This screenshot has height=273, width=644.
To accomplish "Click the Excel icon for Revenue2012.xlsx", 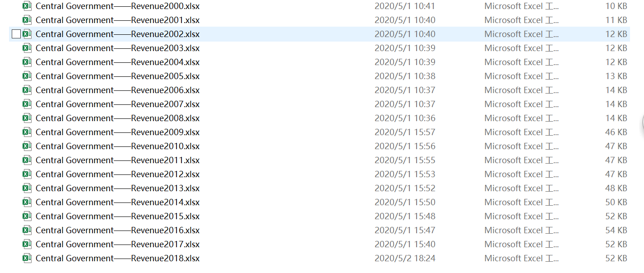I will pyautogui.click(x=27, y=174).
